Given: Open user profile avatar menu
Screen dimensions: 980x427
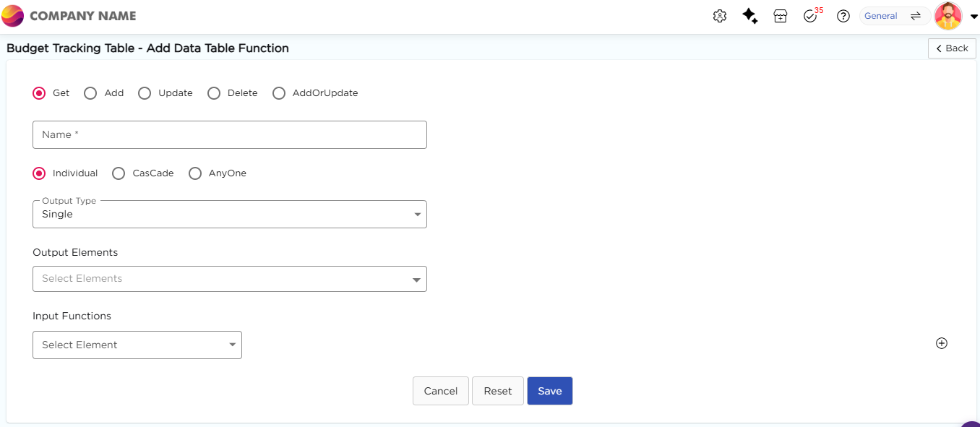Looking at the screenshot, I should [948, 16].
